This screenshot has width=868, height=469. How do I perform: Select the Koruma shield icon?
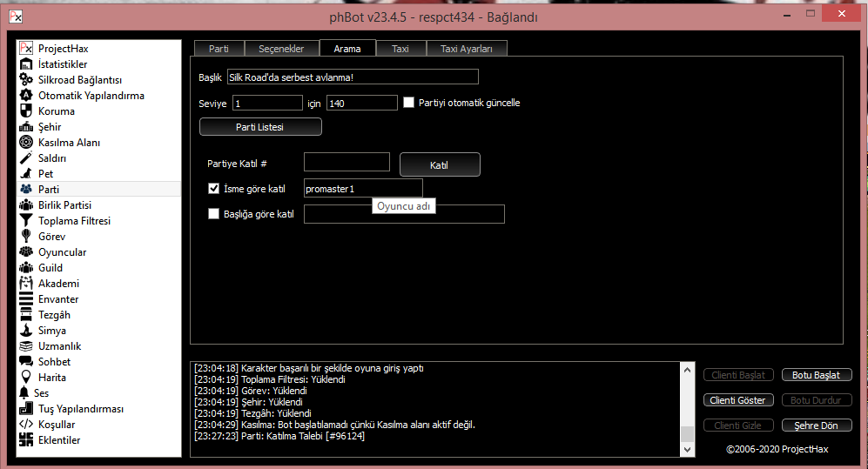26,111
